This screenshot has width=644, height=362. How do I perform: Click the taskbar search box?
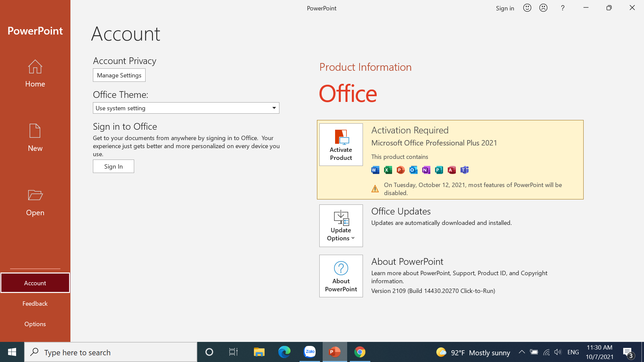(111, 352)
